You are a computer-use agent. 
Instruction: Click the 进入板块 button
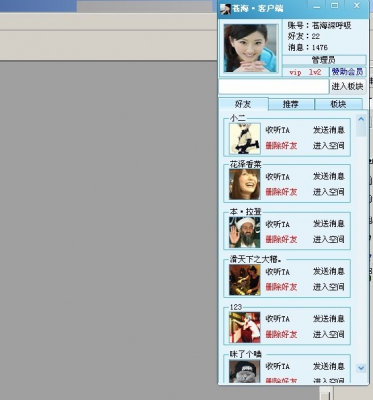[347, 87]
